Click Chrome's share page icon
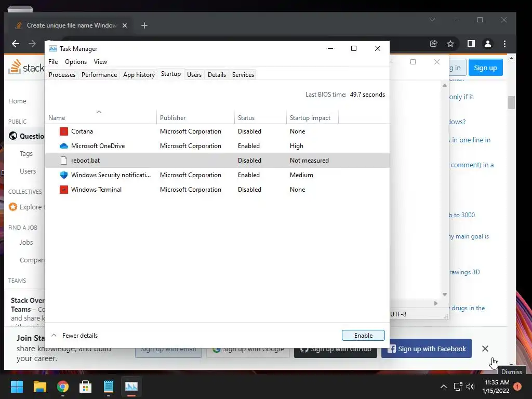 click(434, 44)
